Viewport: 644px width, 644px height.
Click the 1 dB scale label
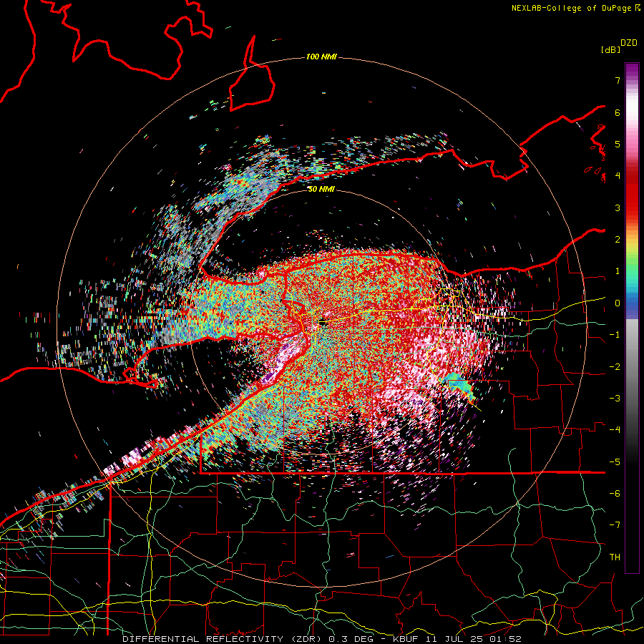tap(618, 271)
